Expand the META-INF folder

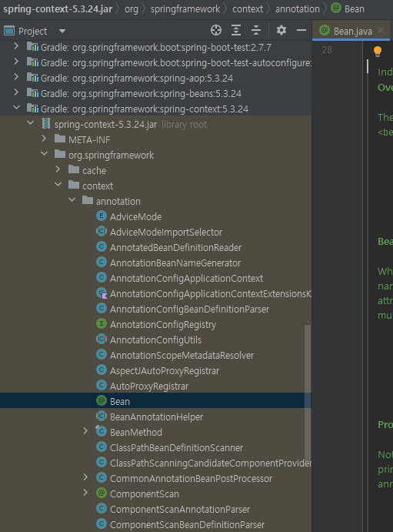(x=44, y=139)
